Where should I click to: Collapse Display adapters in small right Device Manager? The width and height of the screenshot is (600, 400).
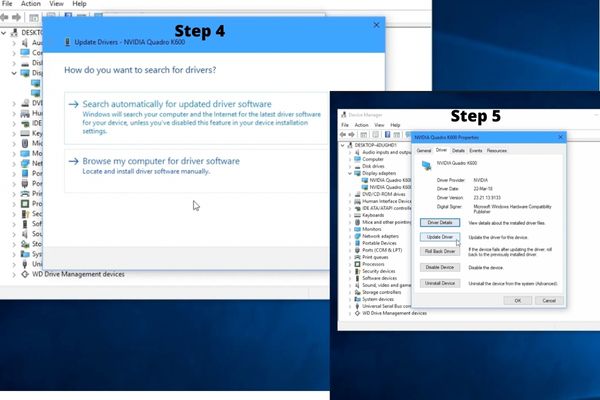coord(350,173)
